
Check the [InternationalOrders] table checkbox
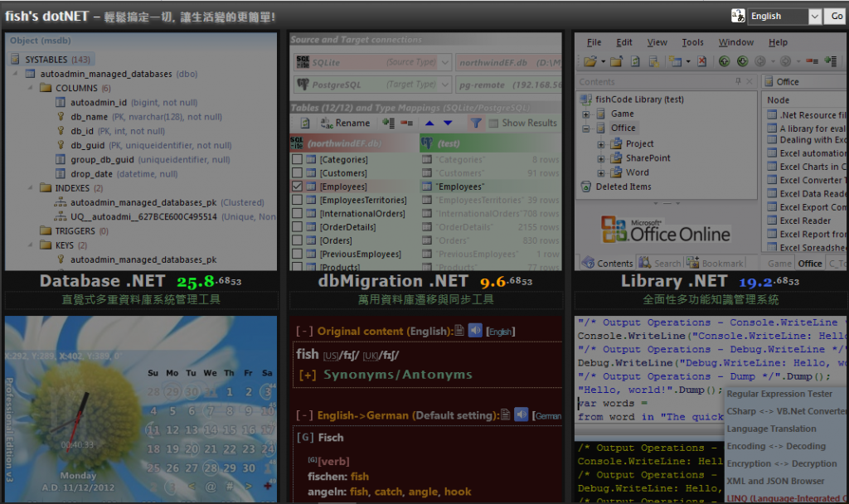point(298,214)
